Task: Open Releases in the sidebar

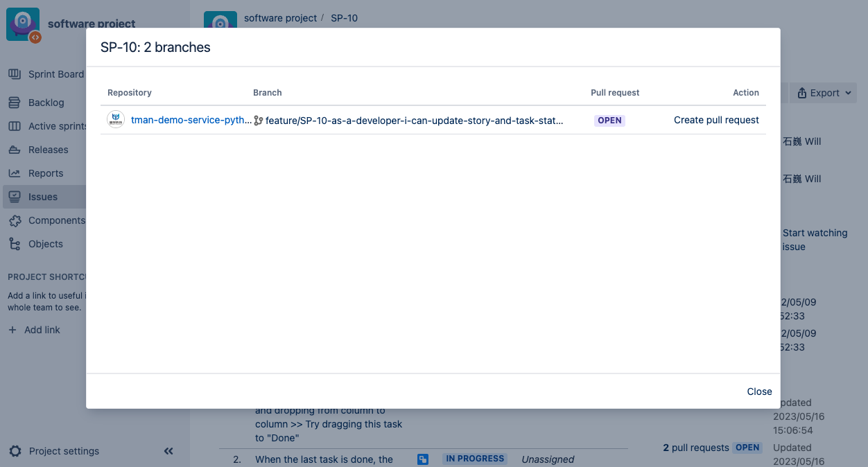Action: click(x=48, y=150)
